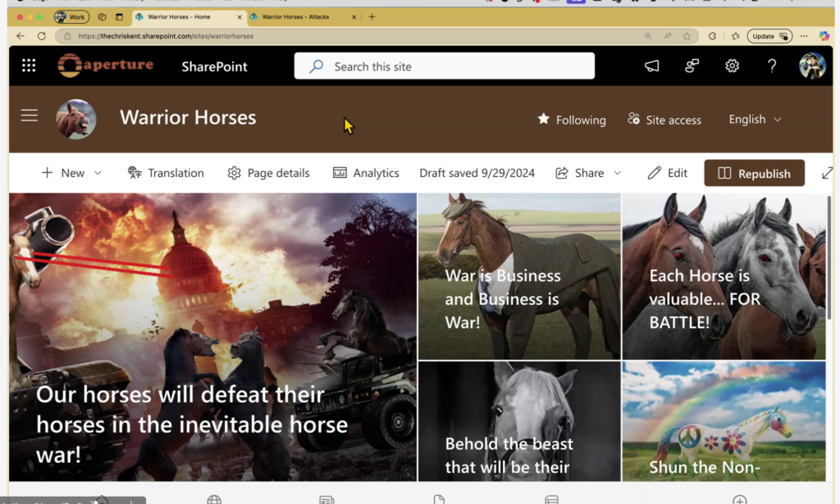
Task: Reload the page in the browser
Action: [x=41, y=36]
